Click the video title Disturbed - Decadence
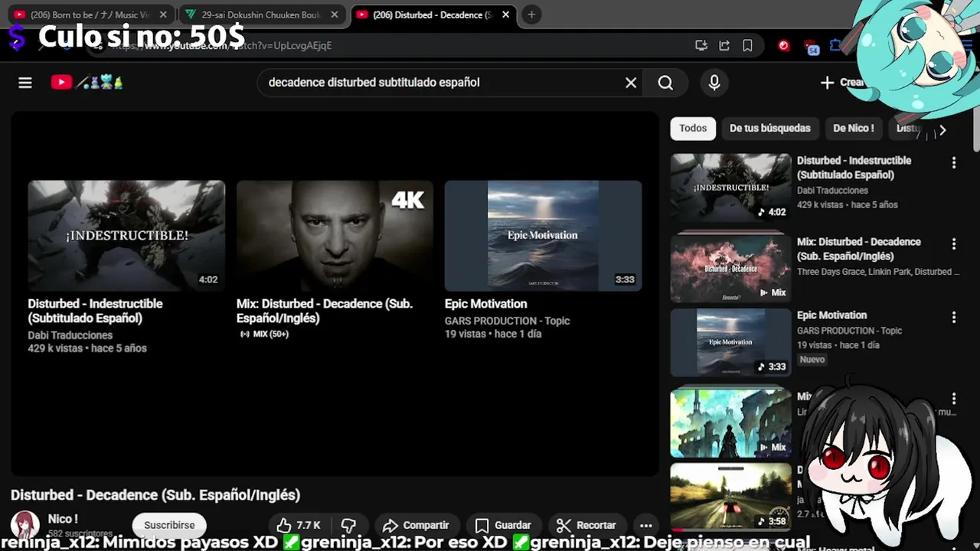980x551 pixels. coord(155,495)
